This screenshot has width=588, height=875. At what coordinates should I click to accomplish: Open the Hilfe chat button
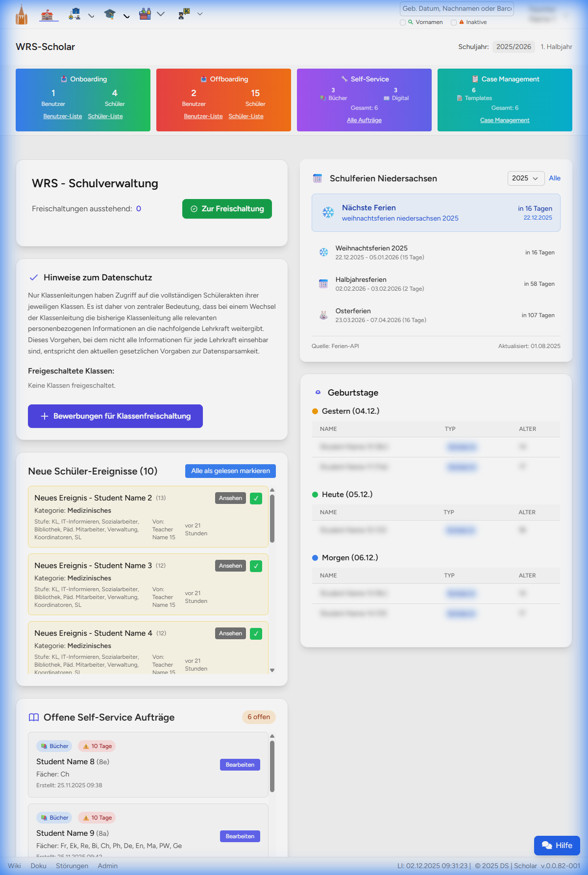(x=557, y=846)
